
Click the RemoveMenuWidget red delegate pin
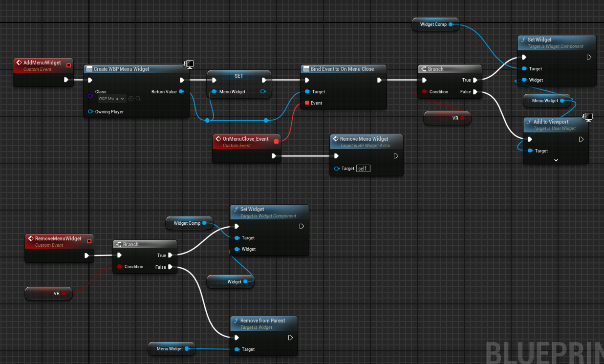tap(89, 240)
